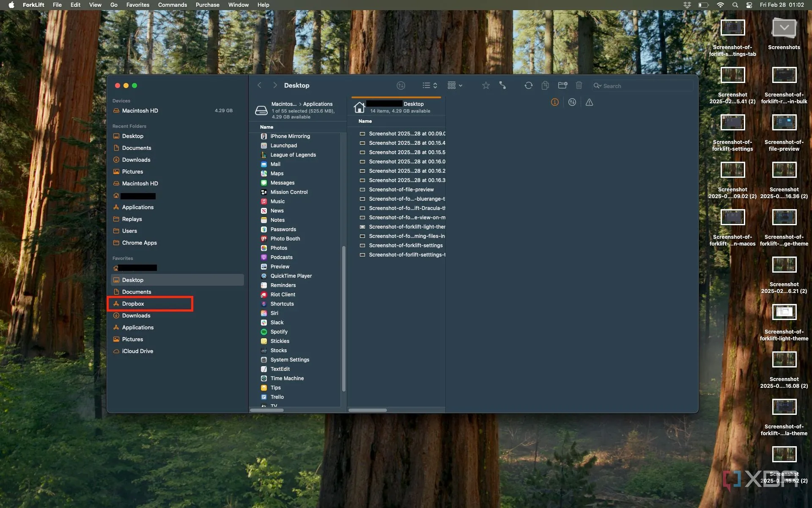Click the Applications breadcrumb in path bar

[318, 104]
